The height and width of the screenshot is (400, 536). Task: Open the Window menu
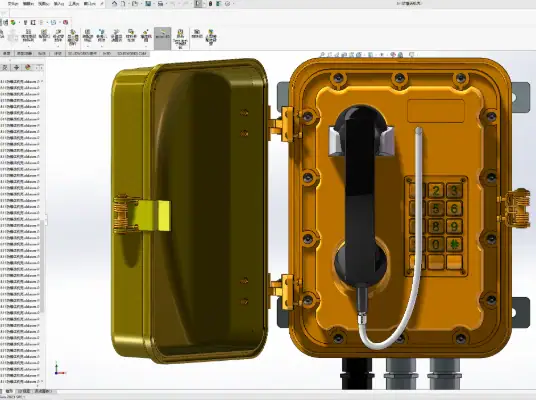[90, 4]
